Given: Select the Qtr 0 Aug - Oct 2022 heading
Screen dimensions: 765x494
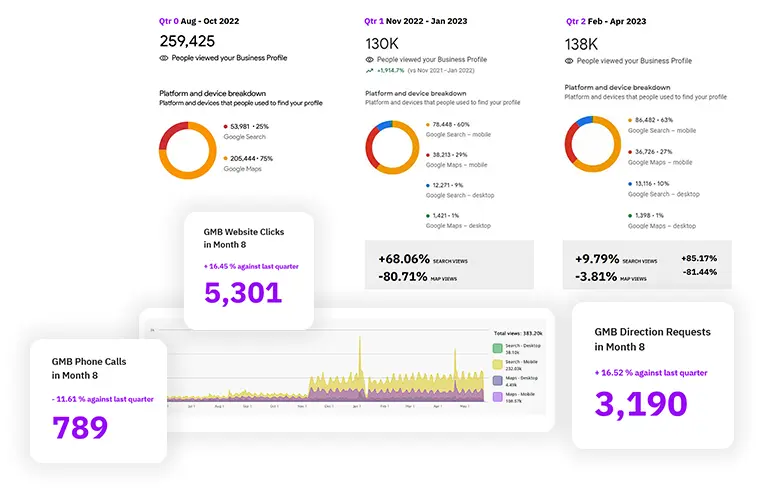Looking at the screenshot, I should tap(199, 21).
